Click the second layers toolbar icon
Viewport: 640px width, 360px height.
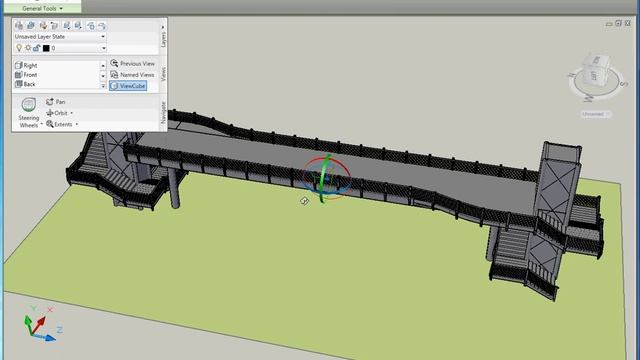point(31,26)
